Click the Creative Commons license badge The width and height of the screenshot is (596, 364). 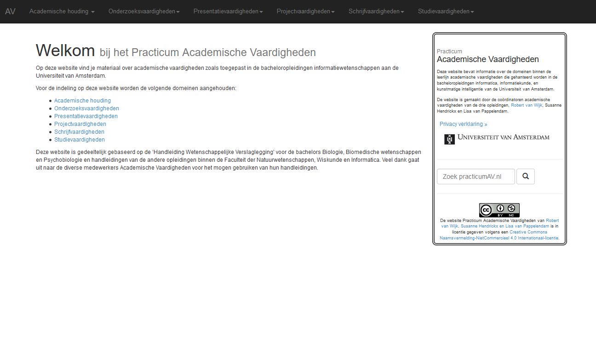tap(499, 210)
